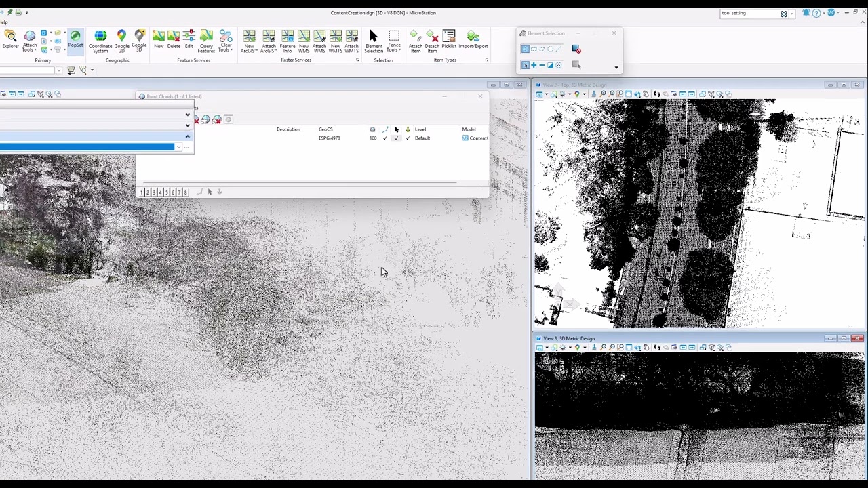Image resolution: width=868 pixels, height=488 pixels.
Task: Expand the Clear Tools dropdown
Action: [x=226, y=42]
